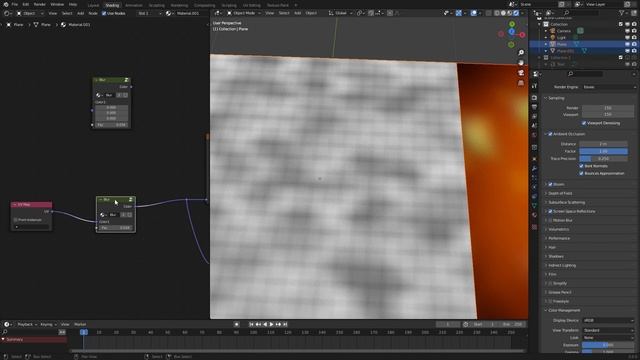Open the Material properties tab icon
Viewport: 640px width, 360px height.
(534, 215)
